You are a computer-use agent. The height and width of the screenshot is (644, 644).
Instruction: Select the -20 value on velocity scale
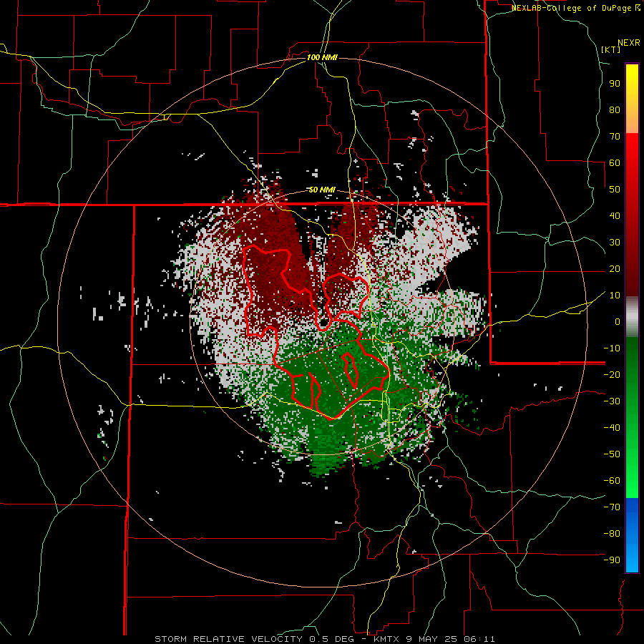click(612, 375)
